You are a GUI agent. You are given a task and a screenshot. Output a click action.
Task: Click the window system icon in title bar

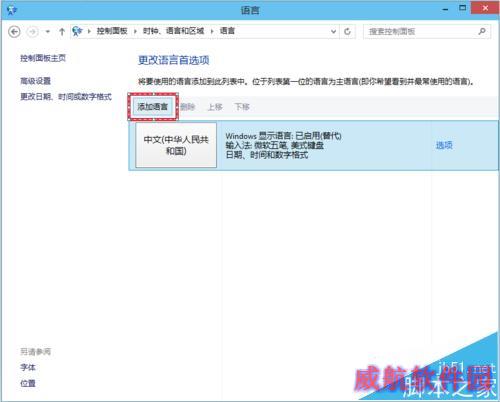(x=11, y=10)
